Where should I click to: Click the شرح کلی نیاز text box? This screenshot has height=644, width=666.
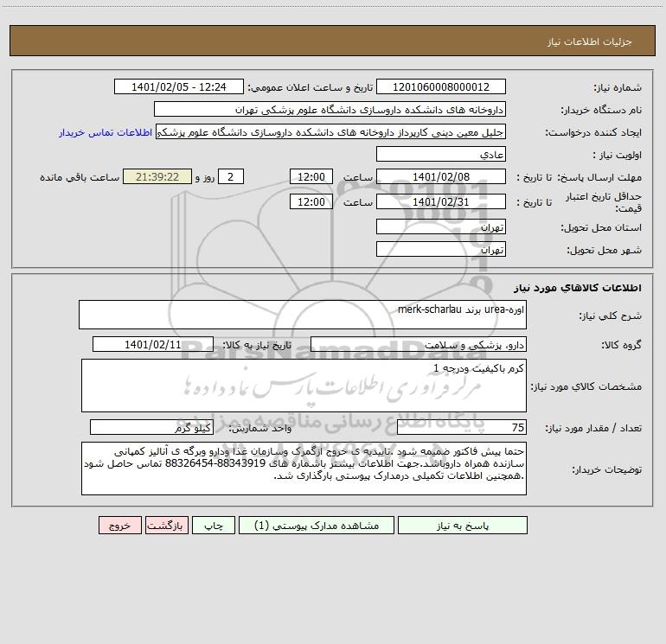coord(303,315)
